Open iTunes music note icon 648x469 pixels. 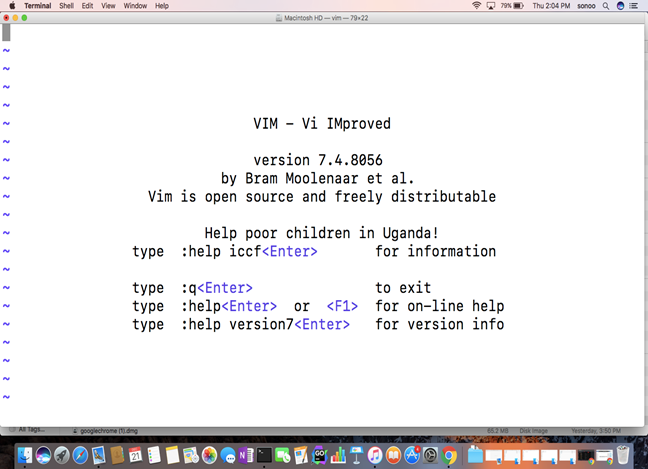tap(375, 455)
